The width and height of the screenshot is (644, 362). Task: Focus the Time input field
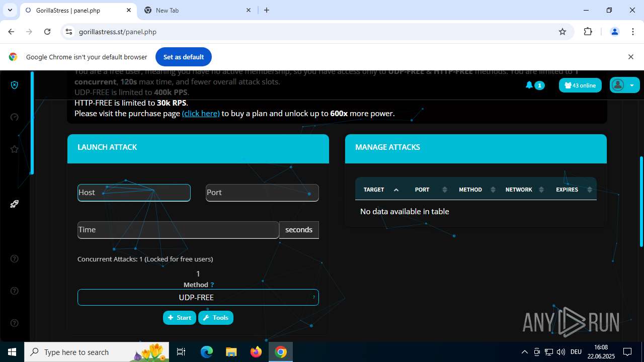tap(178, 230)
